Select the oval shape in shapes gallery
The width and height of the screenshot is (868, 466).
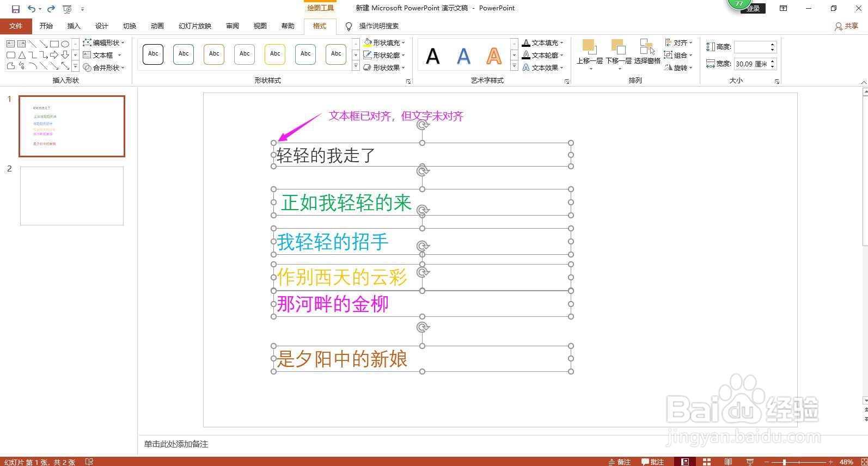pos(65,44)
